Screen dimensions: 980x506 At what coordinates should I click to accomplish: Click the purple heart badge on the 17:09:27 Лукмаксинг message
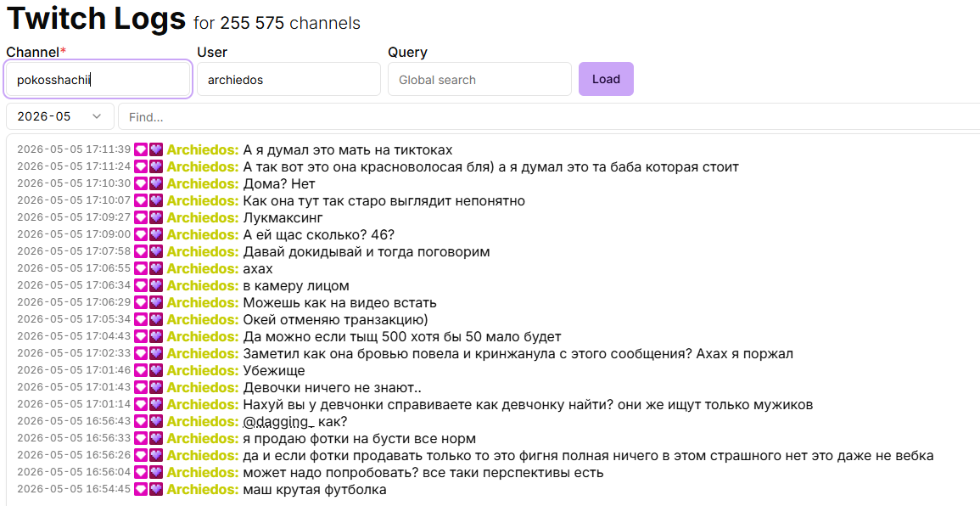[x=155, y=217]
